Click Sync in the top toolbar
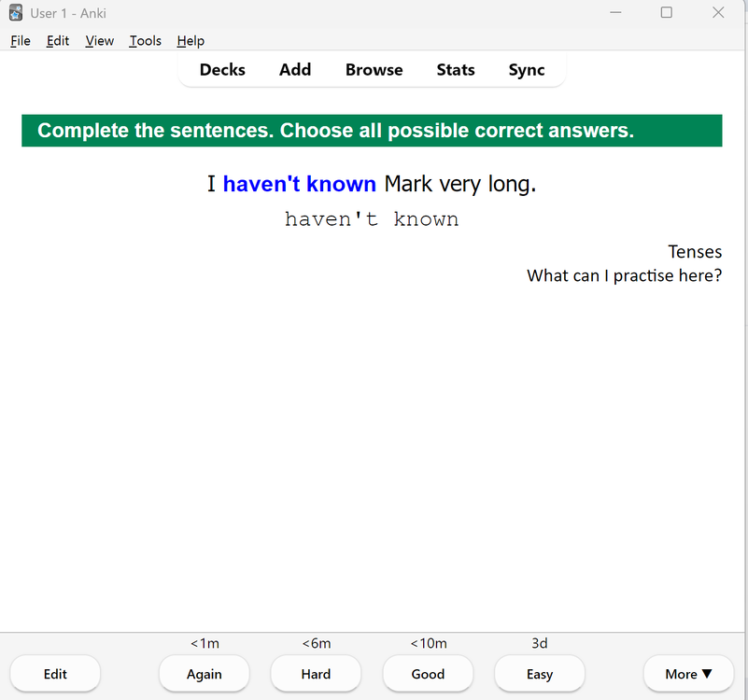The height and width of the screenshot is (700, 748). point(527,70)
